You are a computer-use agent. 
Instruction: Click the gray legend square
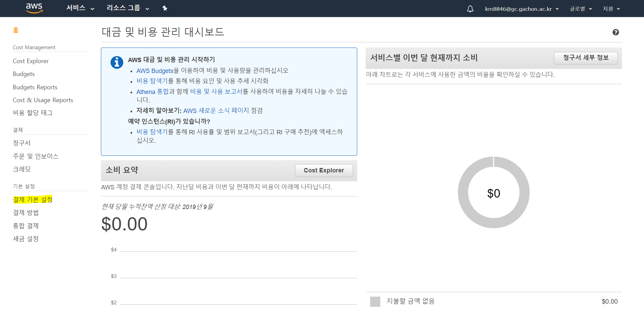(375, 301)
